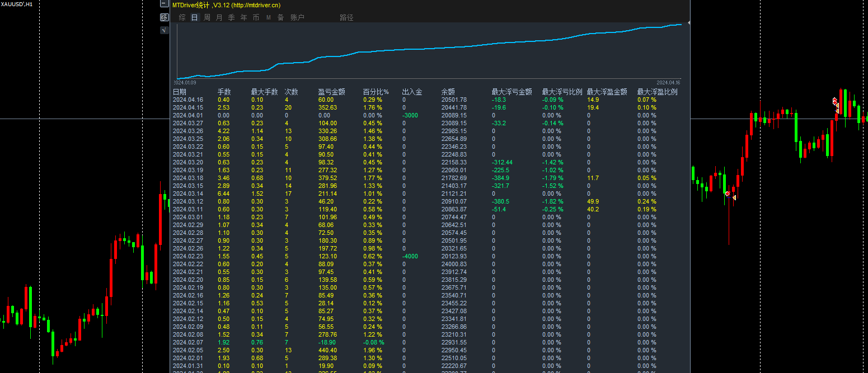Click the 23089.15 balance value
The width and height of the screenshot is (868, 373).
click(454, 123)
